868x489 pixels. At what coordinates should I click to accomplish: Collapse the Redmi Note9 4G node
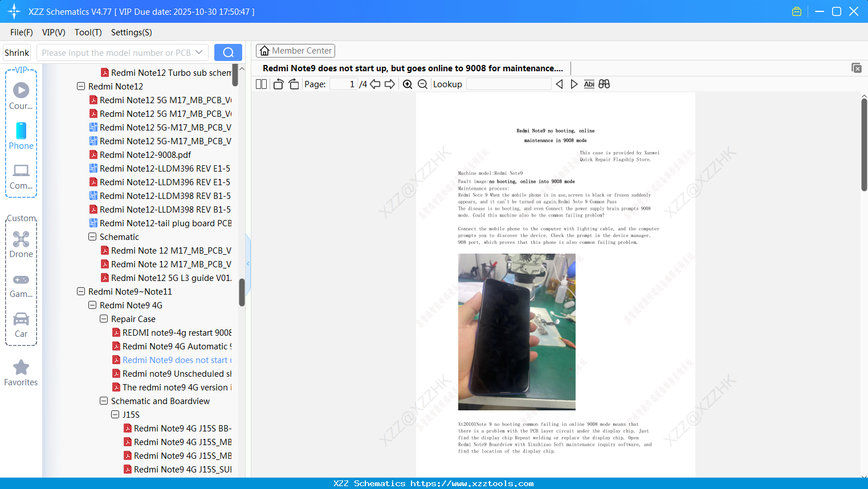92,305
